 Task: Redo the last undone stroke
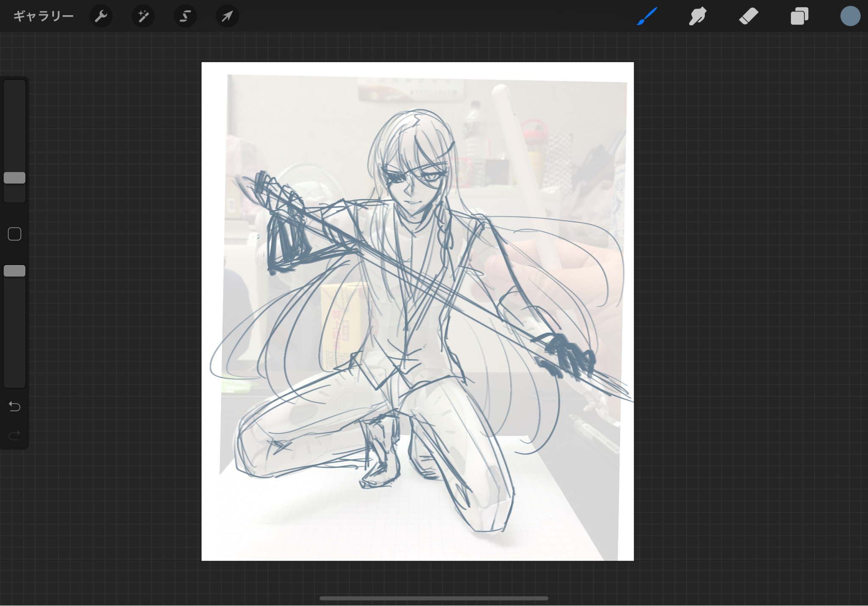pos(15,435)
